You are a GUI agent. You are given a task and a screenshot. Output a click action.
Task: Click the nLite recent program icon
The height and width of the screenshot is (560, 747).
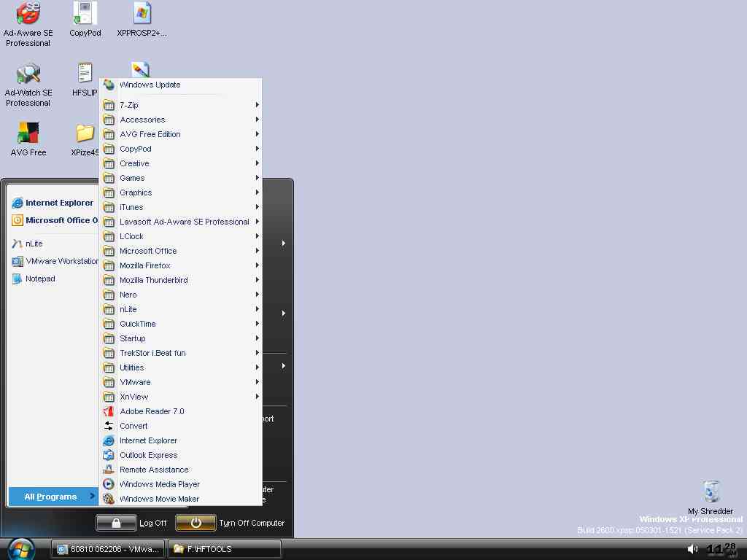pos(18,244)
